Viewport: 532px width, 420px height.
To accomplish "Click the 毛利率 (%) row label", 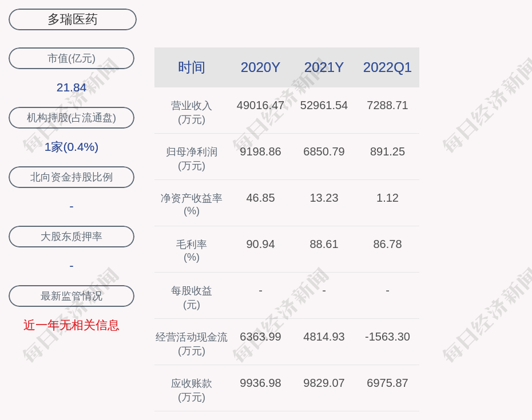I will point(192,250).
